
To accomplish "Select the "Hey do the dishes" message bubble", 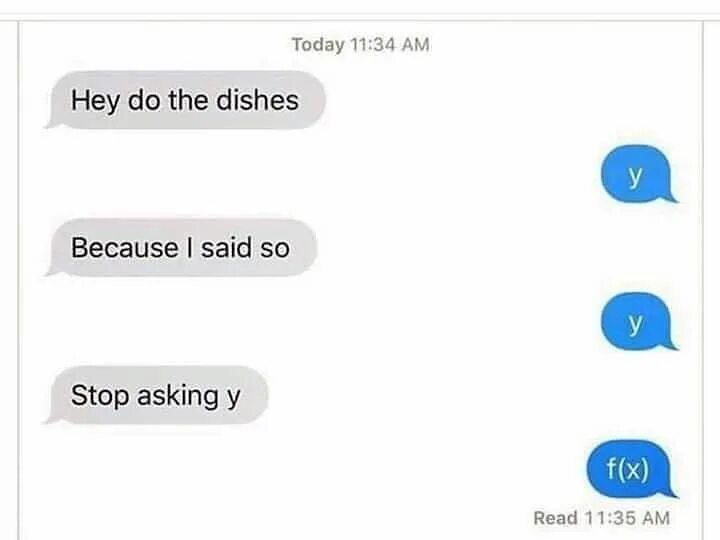I will (x=186, y=100).
